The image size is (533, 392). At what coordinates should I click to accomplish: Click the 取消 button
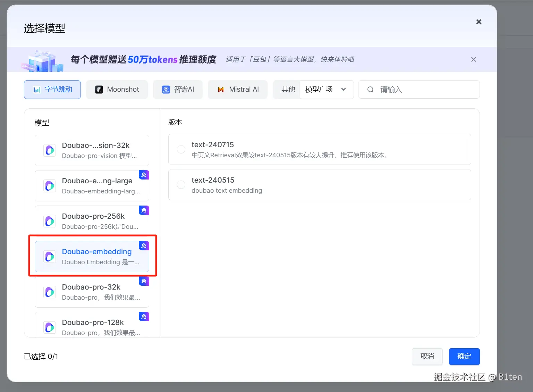(x=427, y=357)
